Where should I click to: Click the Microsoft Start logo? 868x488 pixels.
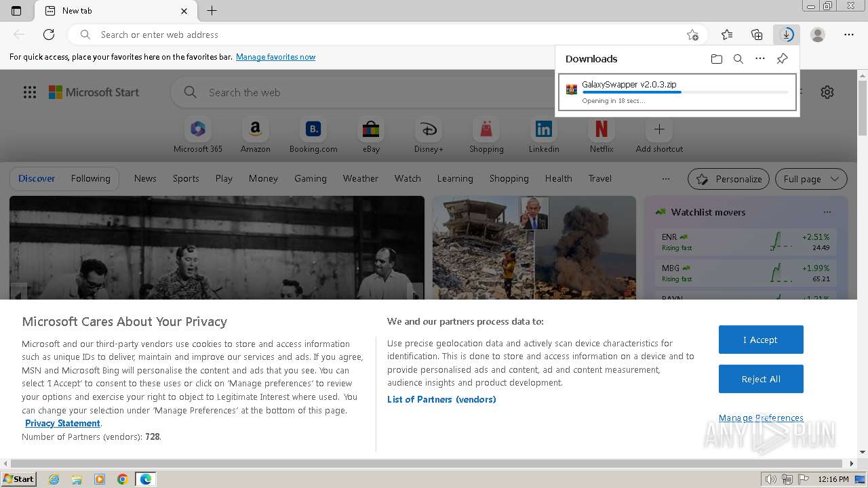[94, 92]
